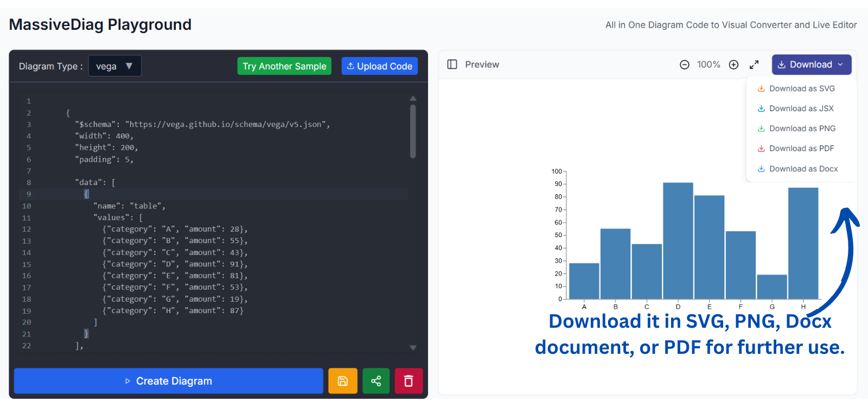
Task: Click the code editor vertical scrollbar thumb
Action: tap(413, 131)
